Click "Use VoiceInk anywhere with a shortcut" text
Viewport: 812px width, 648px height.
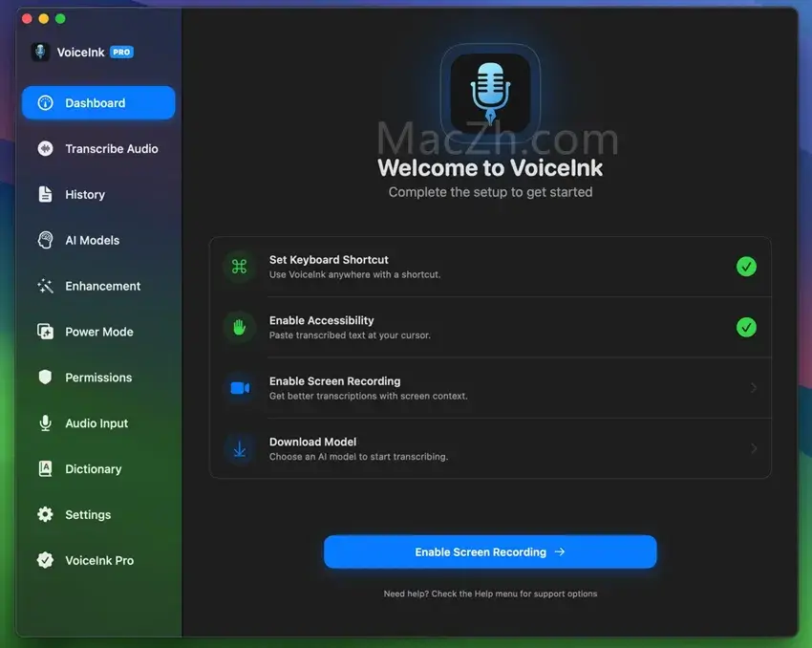[x=354, y=274]
